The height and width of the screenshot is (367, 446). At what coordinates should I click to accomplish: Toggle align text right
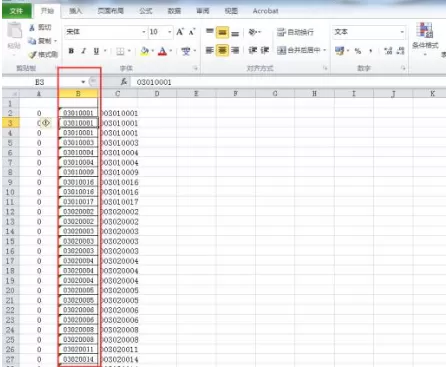coord(235,50)
